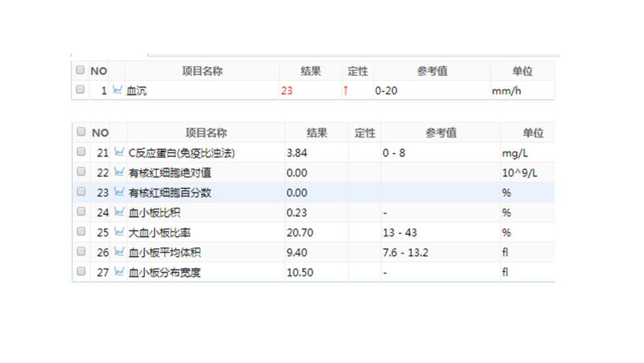644x363 pixels.
Task: Select the result value 20.70
Action: (x=300, y=233)
